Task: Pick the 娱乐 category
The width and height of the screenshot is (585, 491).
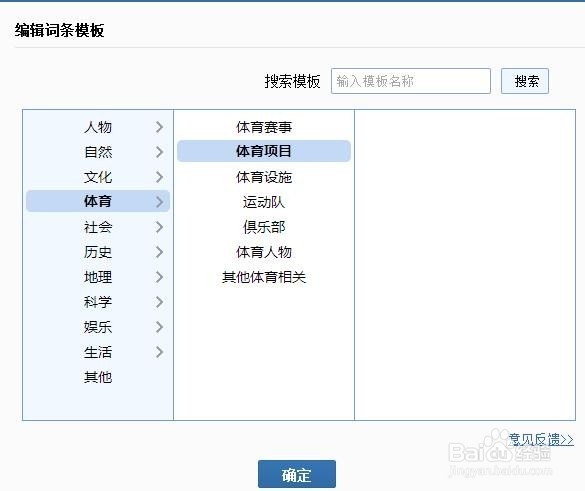Action: [x=98, y=327]
